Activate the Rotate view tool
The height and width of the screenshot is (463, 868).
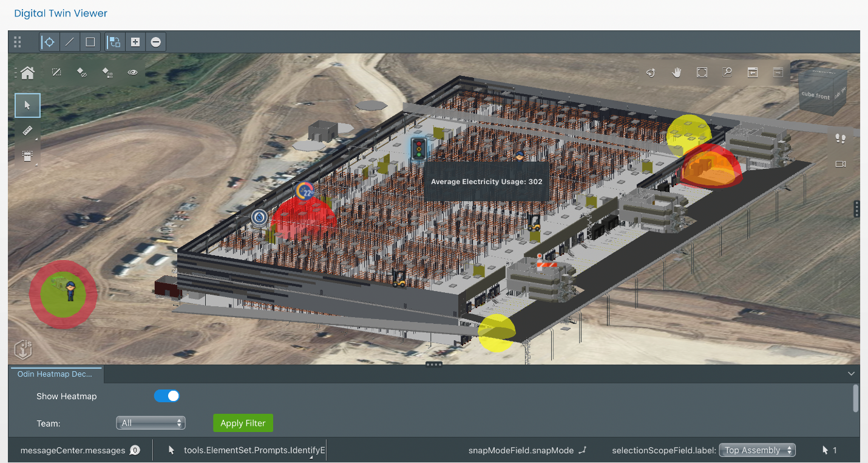651,72
